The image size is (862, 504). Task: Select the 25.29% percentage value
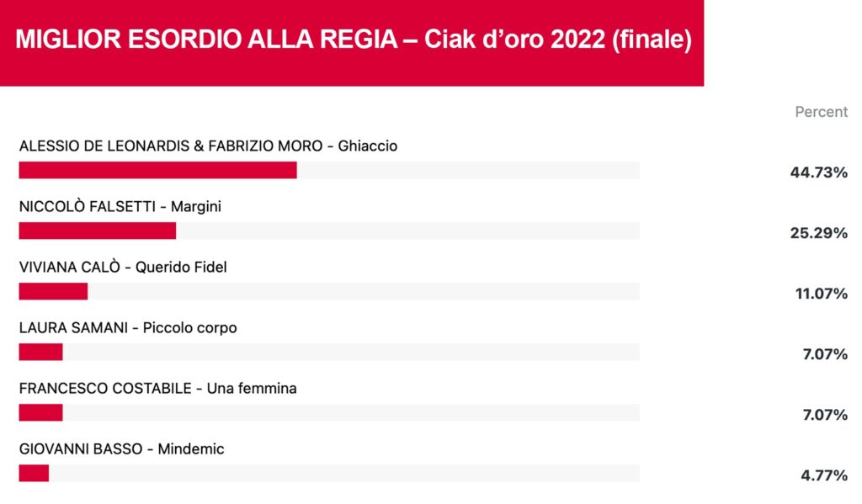(818, 233)
